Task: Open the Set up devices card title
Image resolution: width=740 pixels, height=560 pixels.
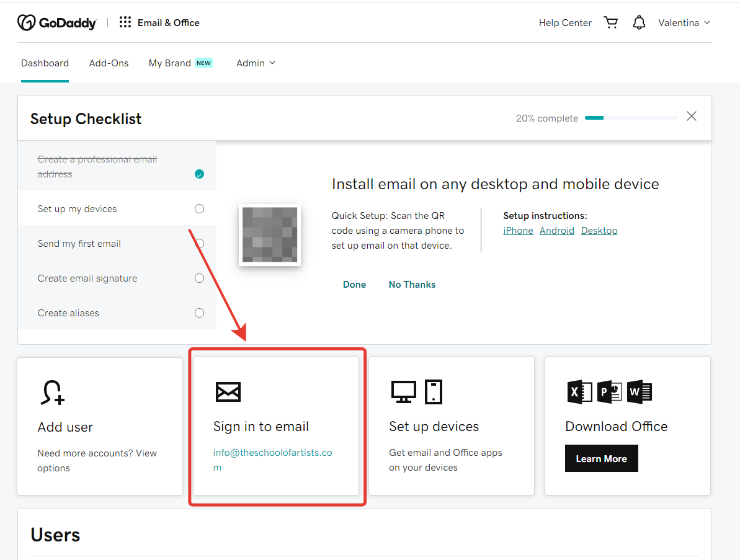Action: point(434,427)
